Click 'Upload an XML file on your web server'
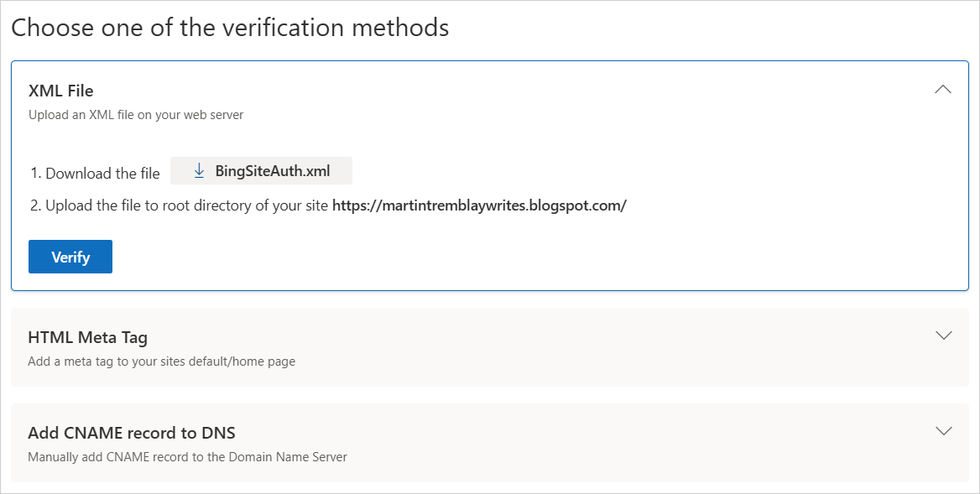Image resolution: width=980 pixels, height=494 pixels. pos(136,115)
